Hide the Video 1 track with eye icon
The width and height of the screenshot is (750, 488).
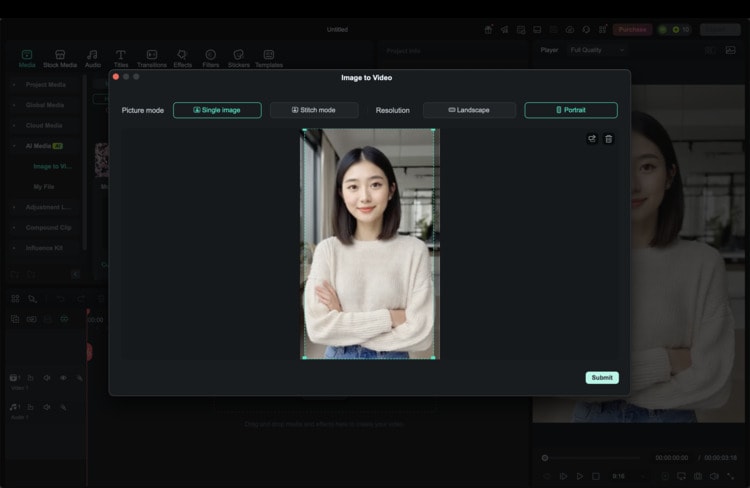coord(63,378)
